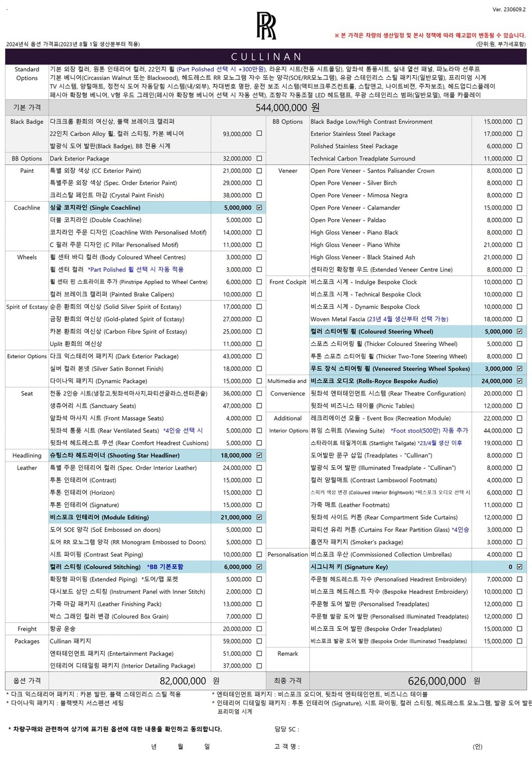Screen dimensions: 532x762
Task: Check the Piano White veneer box
Action: pyautogui.click(x=519, y=245)
